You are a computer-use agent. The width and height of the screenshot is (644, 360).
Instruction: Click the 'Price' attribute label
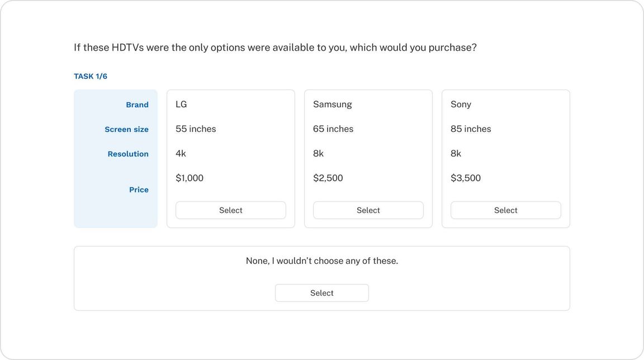[139, 190]
